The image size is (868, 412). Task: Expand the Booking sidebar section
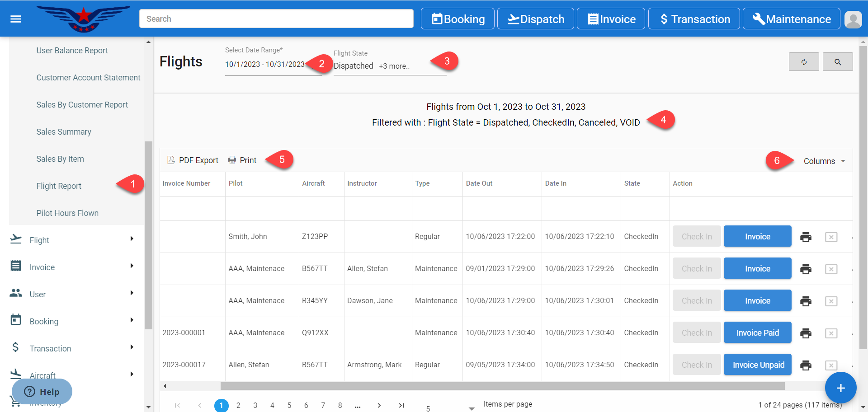72,321
